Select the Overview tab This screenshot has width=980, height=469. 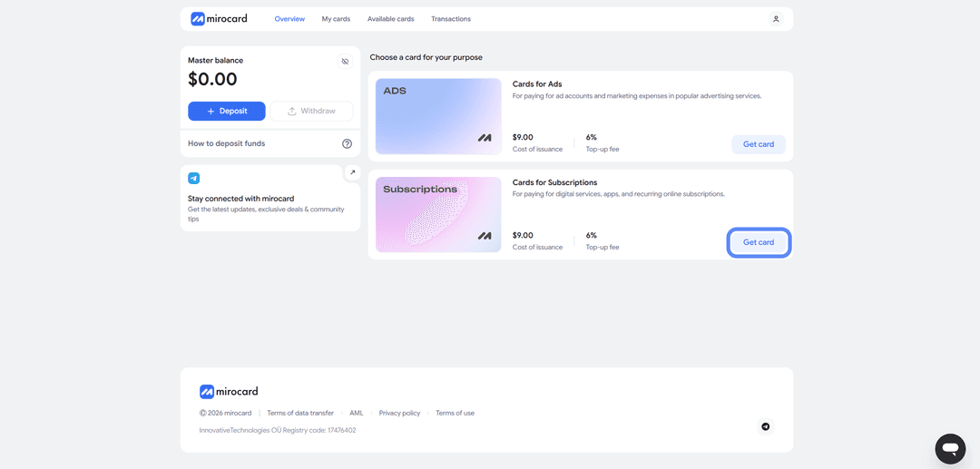pyautogui.click(x=290, y=19)
